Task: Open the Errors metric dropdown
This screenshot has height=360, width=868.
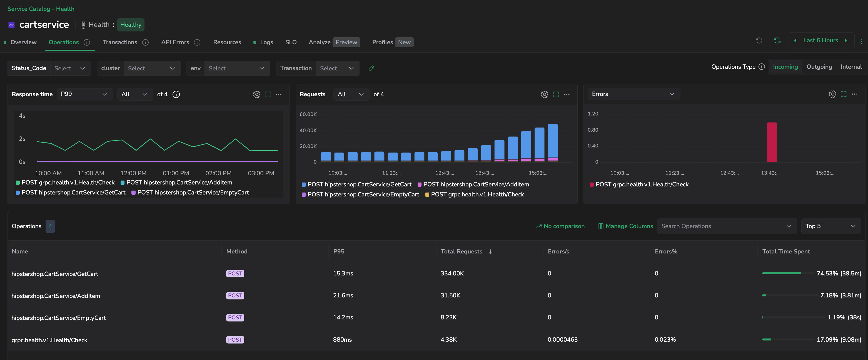Action: click(634, 94)
